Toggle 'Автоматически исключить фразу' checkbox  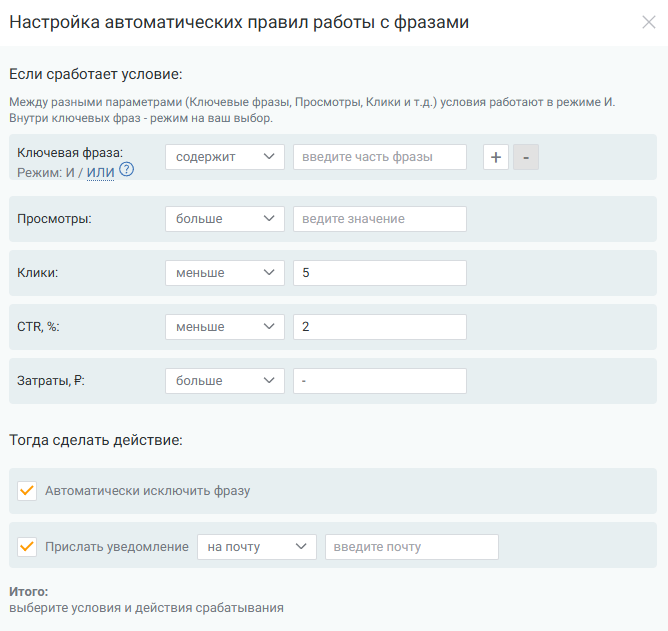pos(28,491)
